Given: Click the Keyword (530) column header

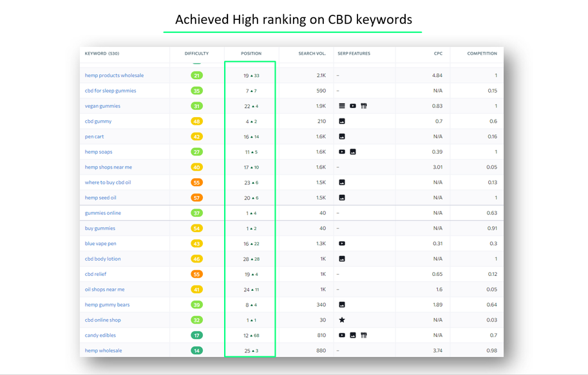Looking at the screenshot, I should coord(102,54).
